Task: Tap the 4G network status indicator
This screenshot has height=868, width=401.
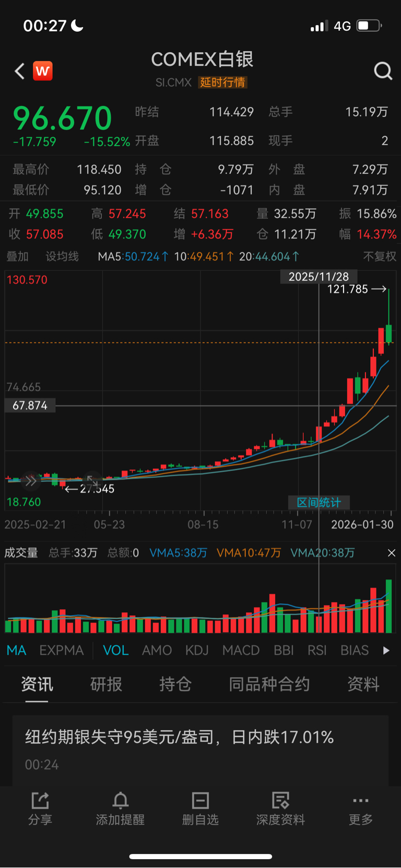Action: coord(342,26)
